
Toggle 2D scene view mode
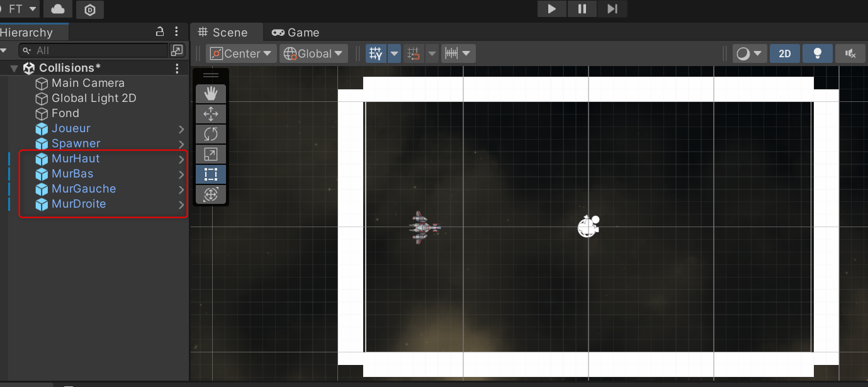point(784,53)
